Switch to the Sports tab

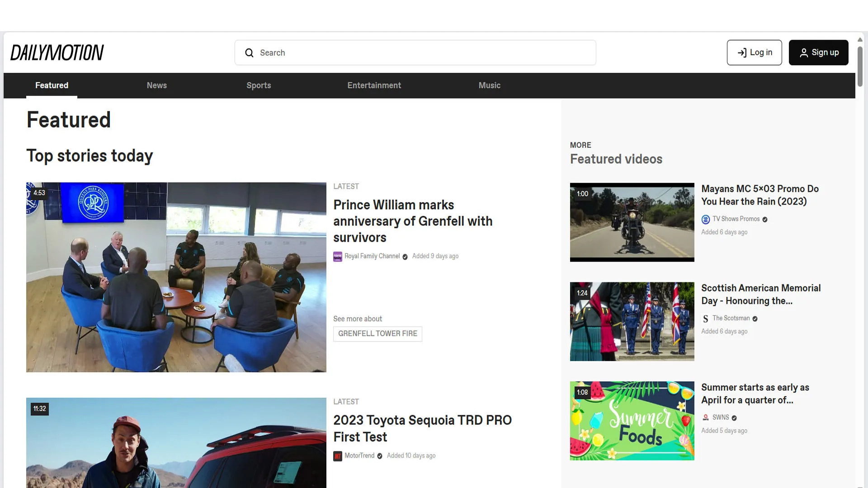259,85
